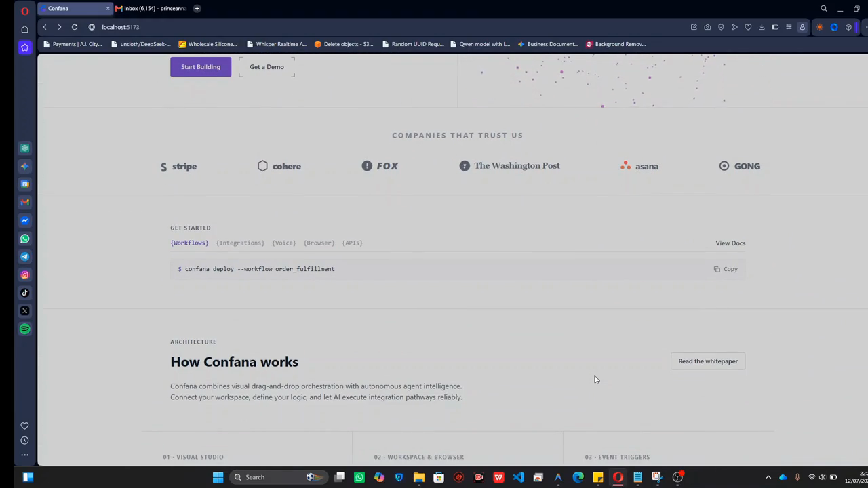Switch to the {Voice} tab
This screenshot has width=868, height=488.
[x=284, y=243]
